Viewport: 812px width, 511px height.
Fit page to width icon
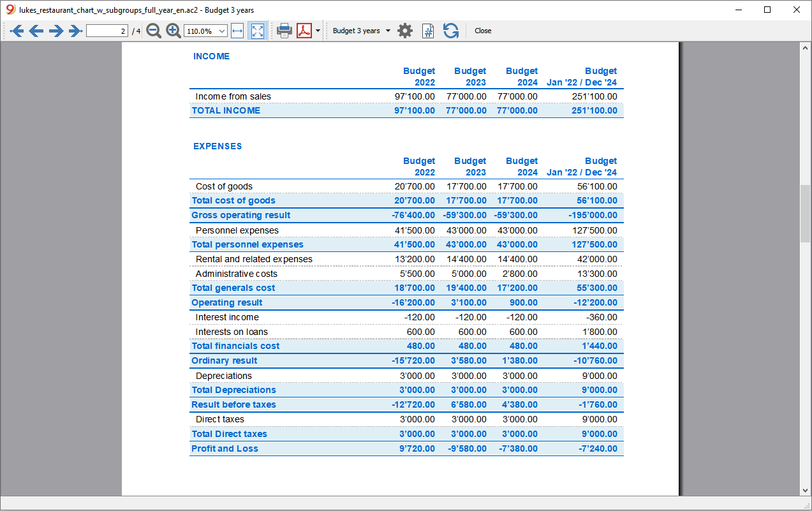click(x=237, y=31)
